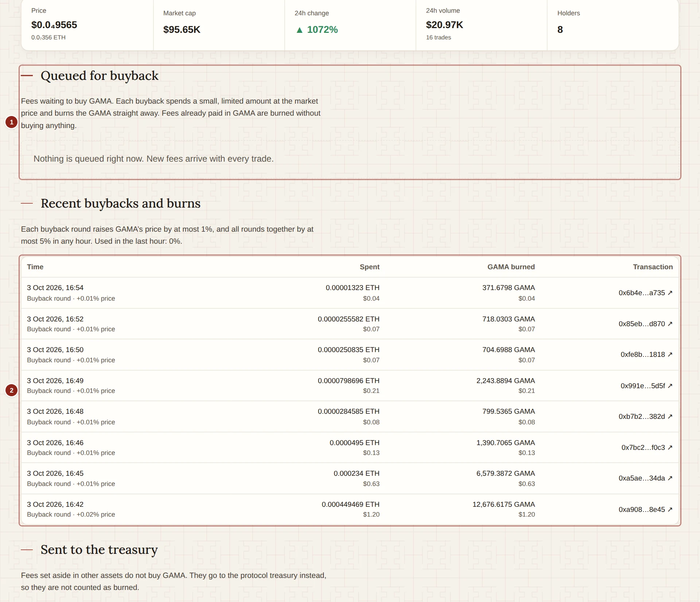
Task: Select the 24h change value 1072%
Action: tap(317, 30)
